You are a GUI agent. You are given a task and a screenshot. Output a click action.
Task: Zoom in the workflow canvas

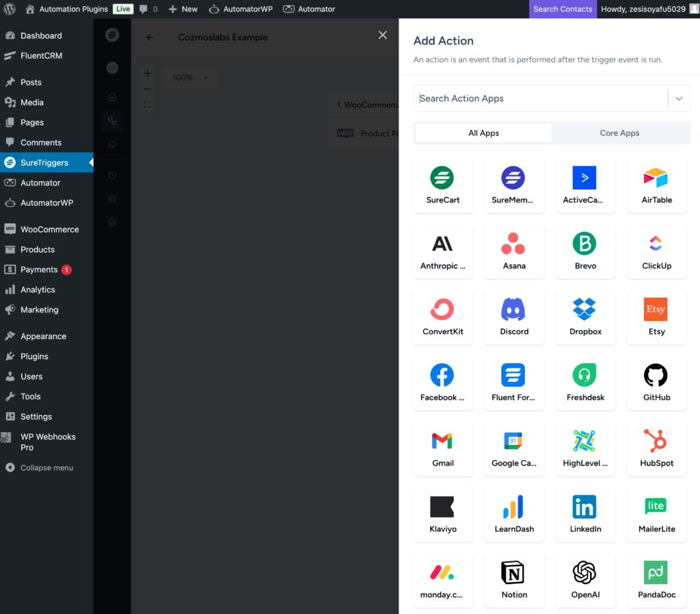point(148,73)
